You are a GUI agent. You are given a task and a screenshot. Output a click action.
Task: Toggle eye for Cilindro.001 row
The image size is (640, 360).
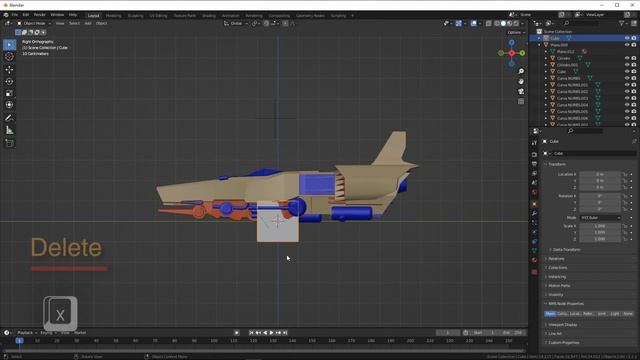tap(627, 64)
